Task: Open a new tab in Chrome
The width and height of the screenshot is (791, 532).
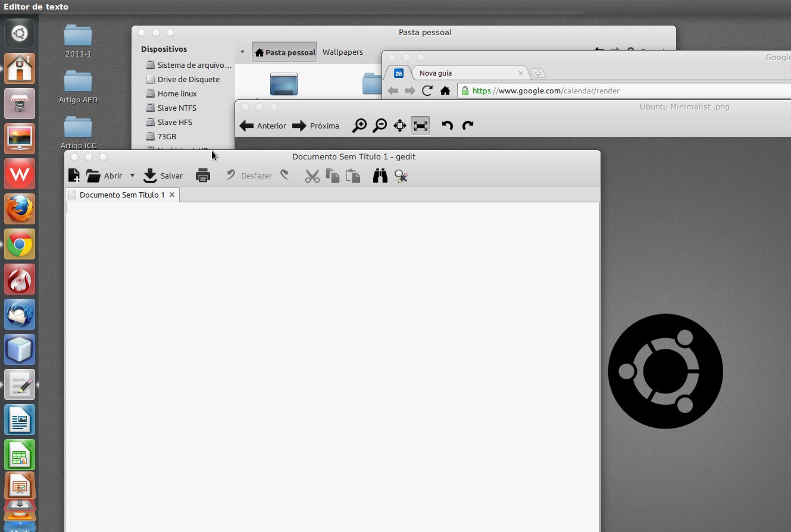Action: pos(537,73)
